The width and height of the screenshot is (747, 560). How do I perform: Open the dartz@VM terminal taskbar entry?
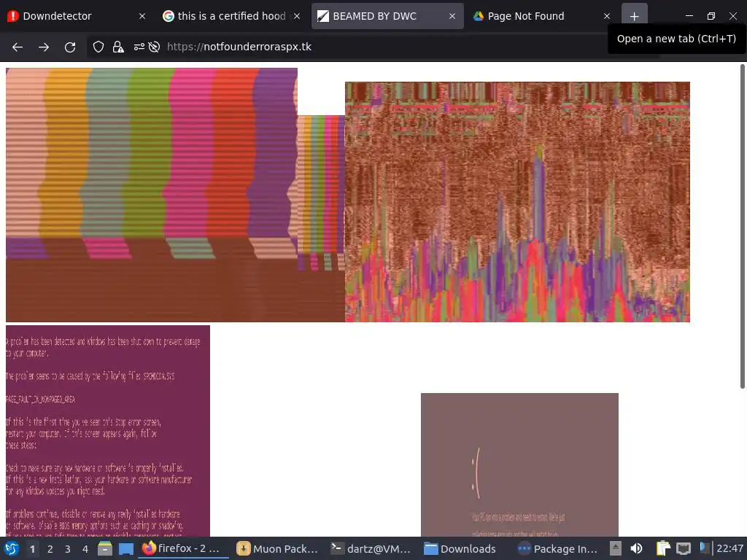pyautogui.click(x=371, y=548)
